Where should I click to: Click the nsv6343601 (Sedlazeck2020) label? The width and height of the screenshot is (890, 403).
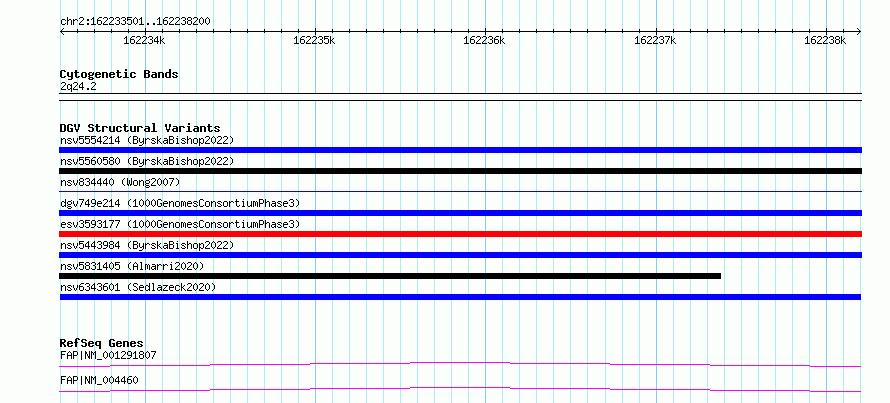(x=138, y=287)
